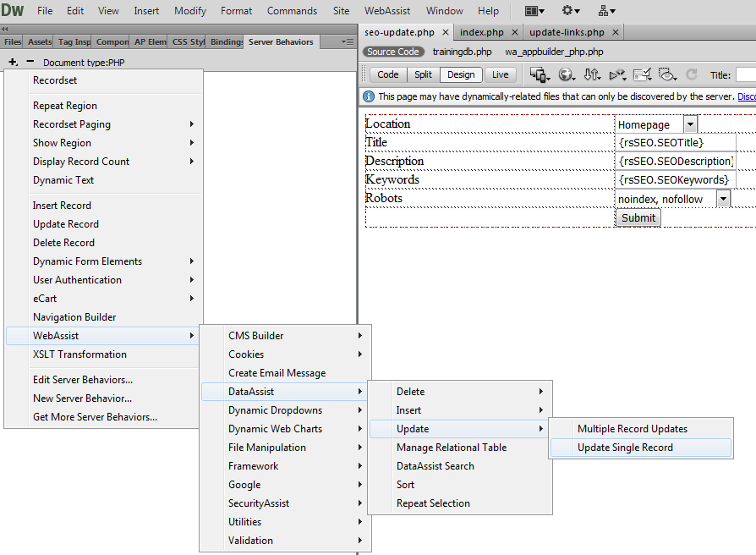Switch to the Files panel tab
This screenshot has height=555, width=756.
(13, 42)
